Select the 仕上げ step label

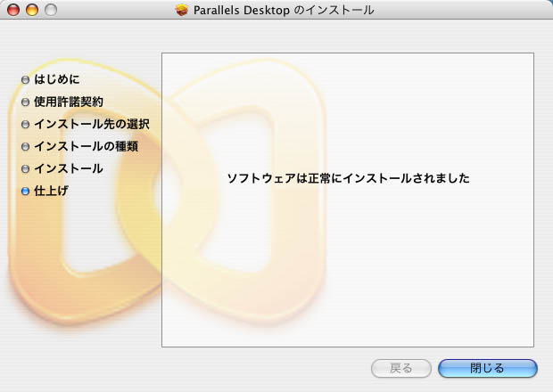pyautogui.click(x=51, y=191)
